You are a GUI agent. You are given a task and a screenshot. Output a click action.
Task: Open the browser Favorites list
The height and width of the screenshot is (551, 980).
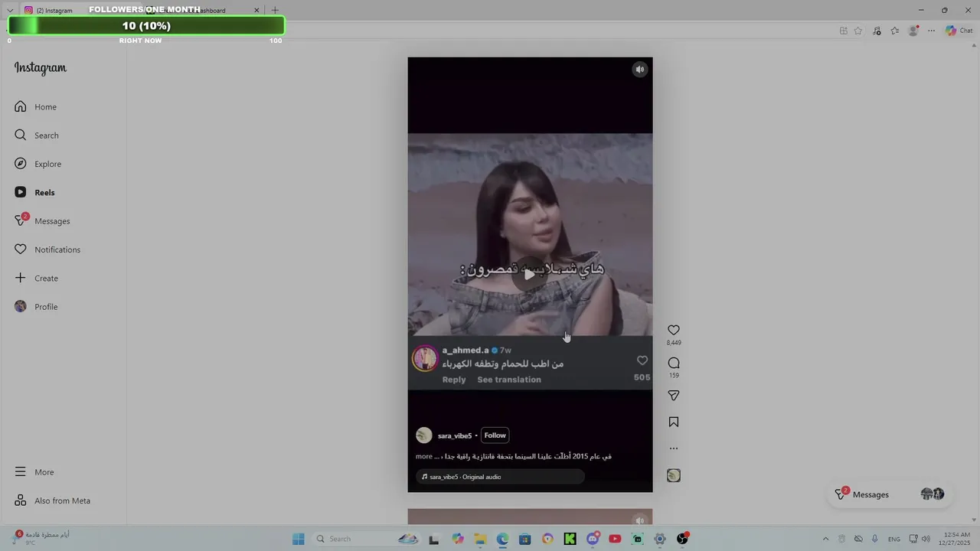tap(895, 31)
